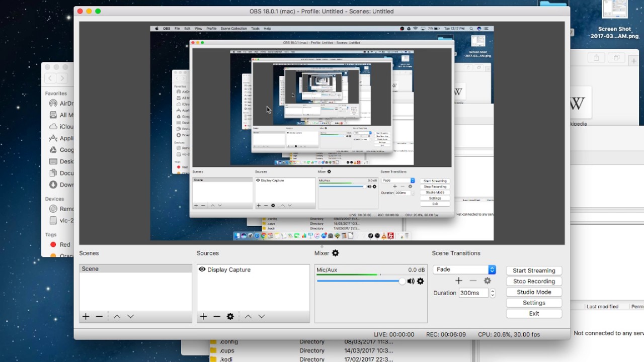Open the Share button in the Safari toolbar
This screenshot has height=362, width=644.
click(x=596, y=58)
